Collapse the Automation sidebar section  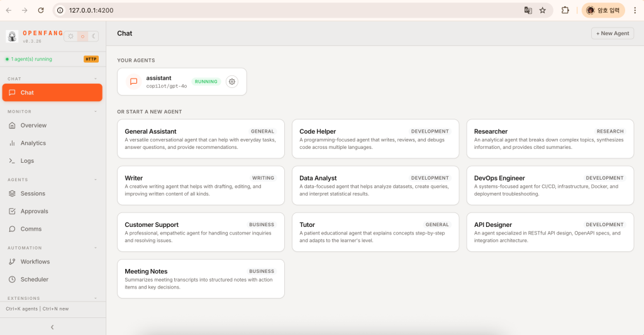(x=96, y=248)
